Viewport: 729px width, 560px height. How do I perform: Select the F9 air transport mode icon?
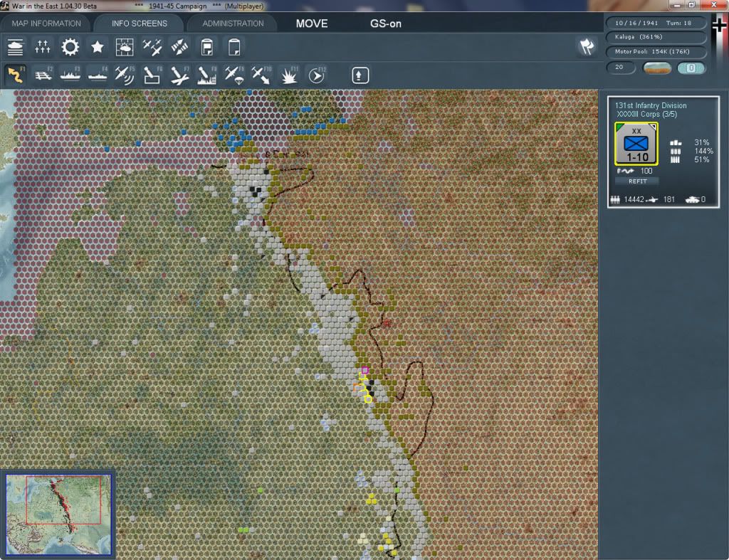(234, 75)
